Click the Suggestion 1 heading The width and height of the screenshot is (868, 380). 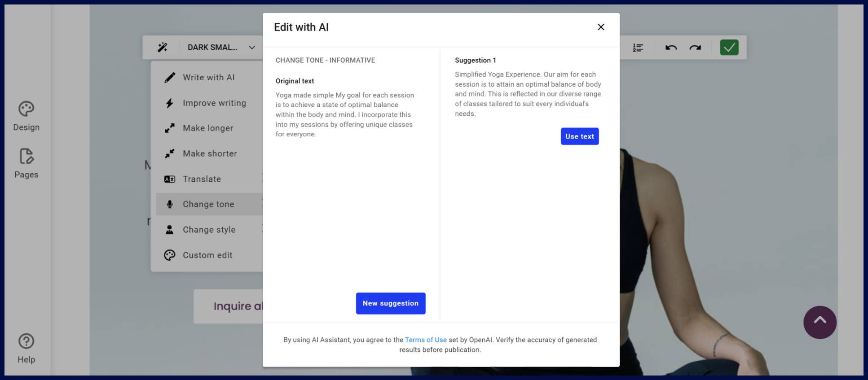[476, 60]
